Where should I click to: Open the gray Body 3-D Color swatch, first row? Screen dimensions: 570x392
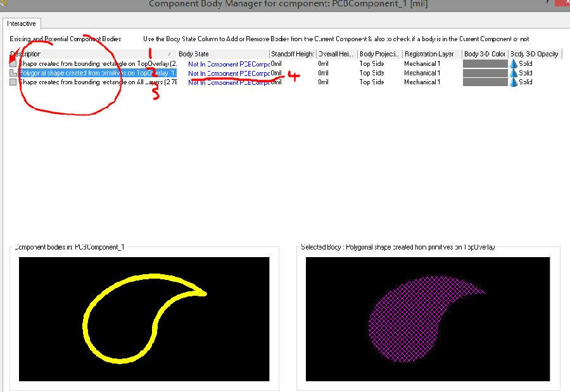485,64
